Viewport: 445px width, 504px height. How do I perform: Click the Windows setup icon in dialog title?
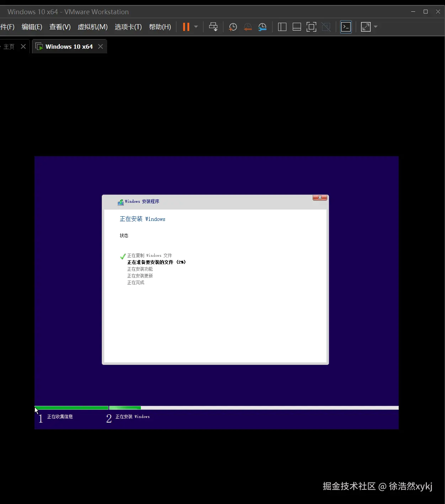click(x=121, y=202)
